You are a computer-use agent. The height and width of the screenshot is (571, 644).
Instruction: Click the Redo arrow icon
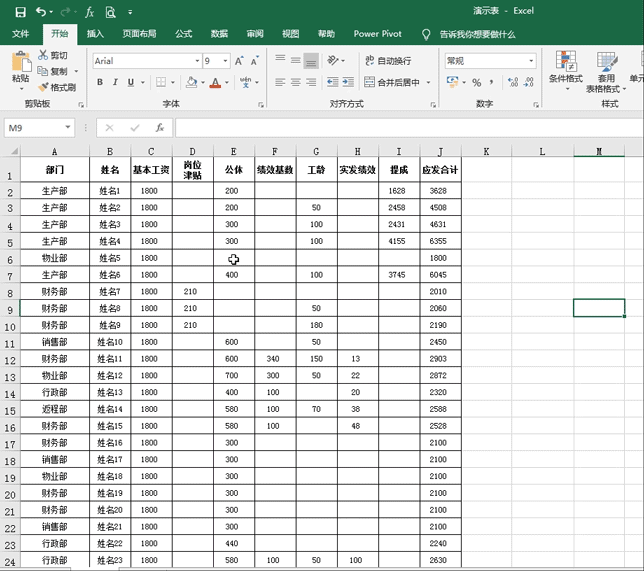(65, 12)
